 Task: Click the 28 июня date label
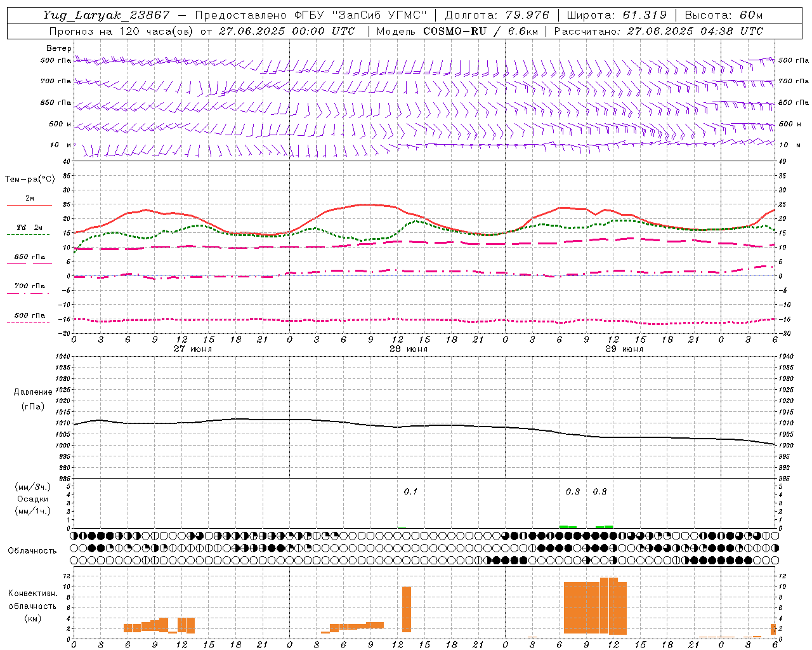coord(409,349)
